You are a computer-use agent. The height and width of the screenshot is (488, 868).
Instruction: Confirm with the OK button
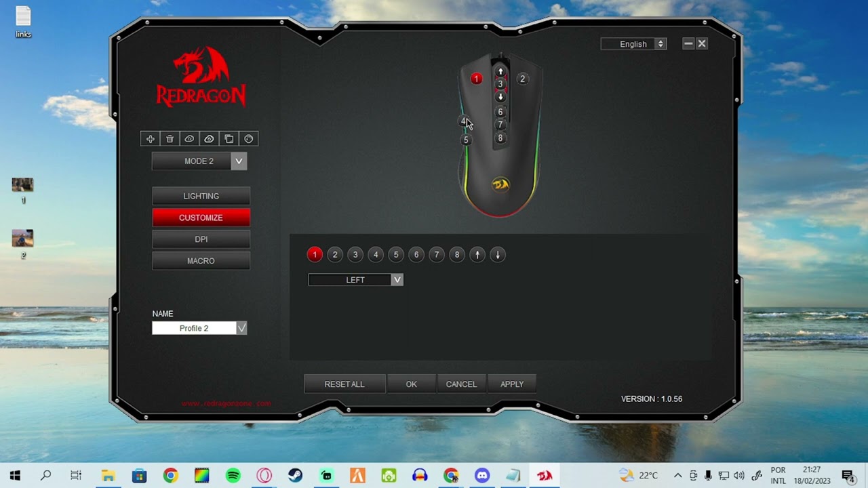tap(412, 384)
